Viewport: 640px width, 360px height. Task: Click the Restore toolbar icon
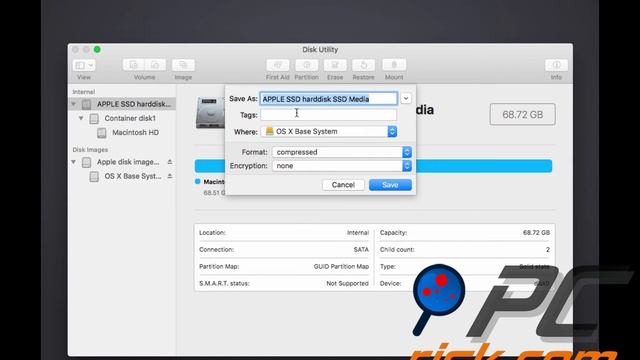point(363,65)
